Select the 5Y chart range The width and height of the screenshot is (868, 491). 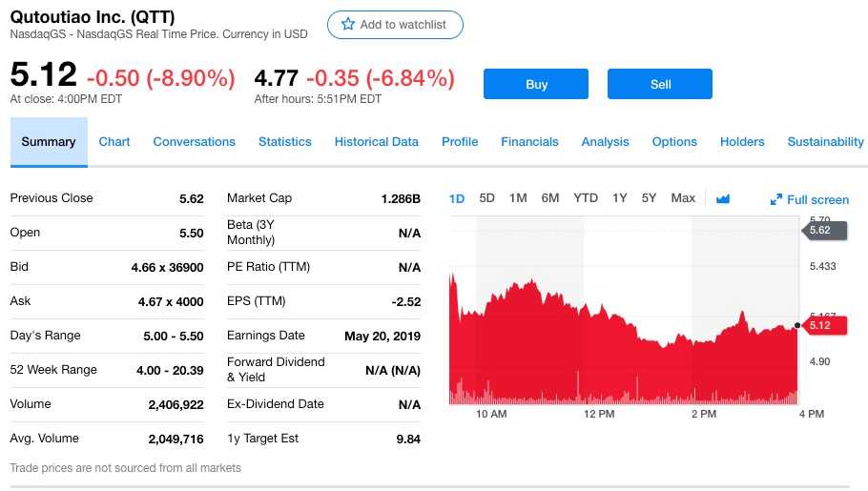tap(649, 198)
